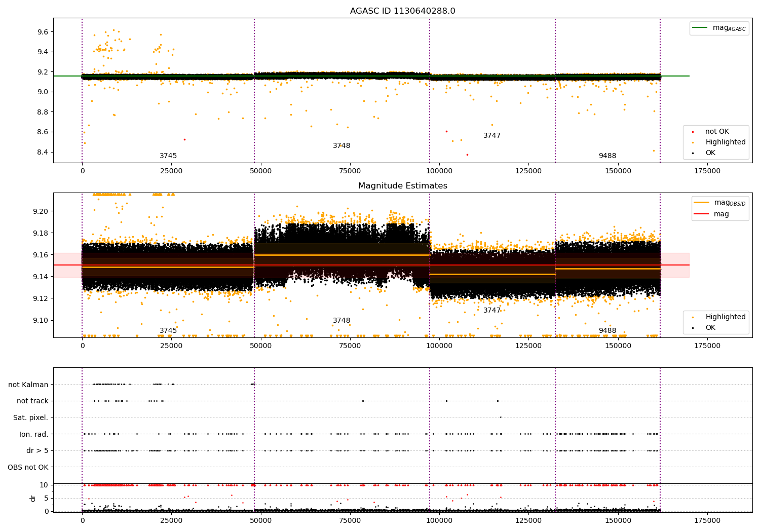
Task: Click the 9.10 y-axis tick label
Action: 41,320
